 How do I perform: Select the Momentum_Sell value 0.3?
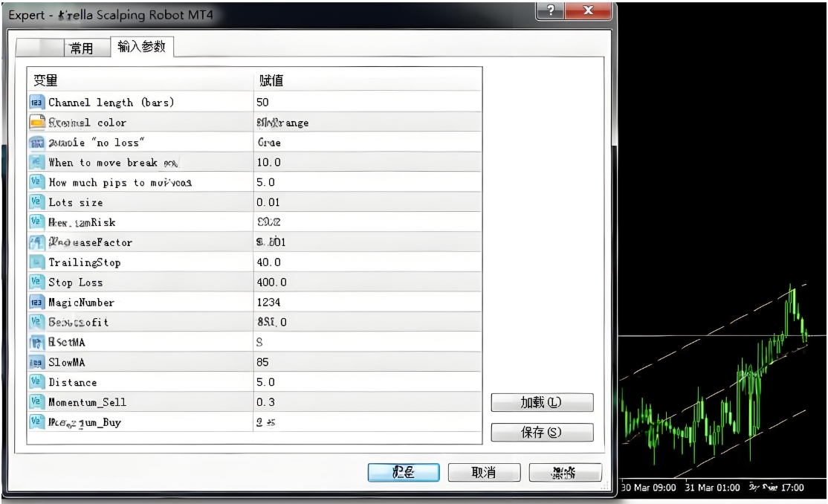(265, 402)
